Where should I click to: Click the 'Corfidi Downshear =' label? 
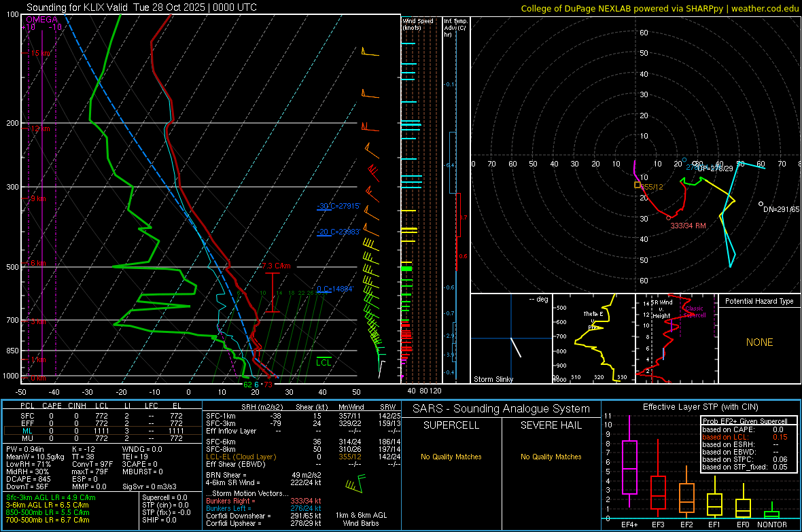click(239, 516)
